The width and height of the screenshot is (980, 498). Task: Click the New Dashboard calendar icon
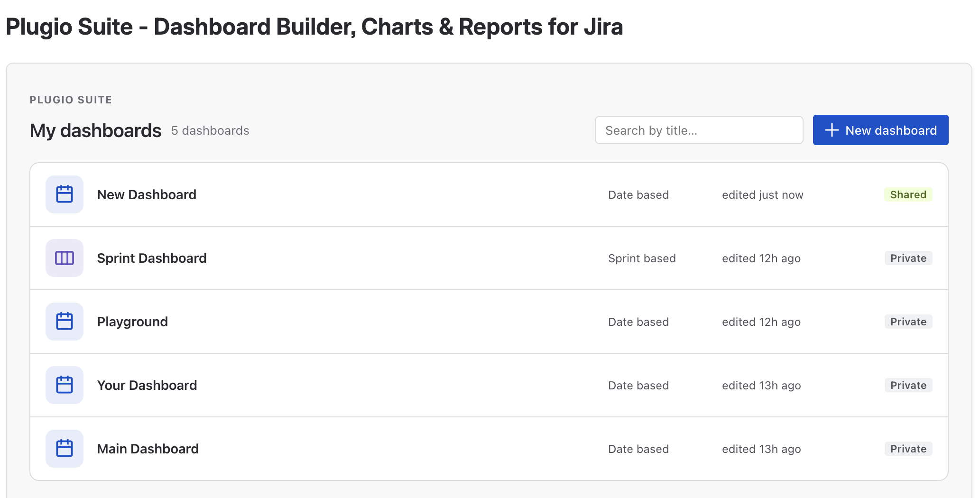coord(65,194)
